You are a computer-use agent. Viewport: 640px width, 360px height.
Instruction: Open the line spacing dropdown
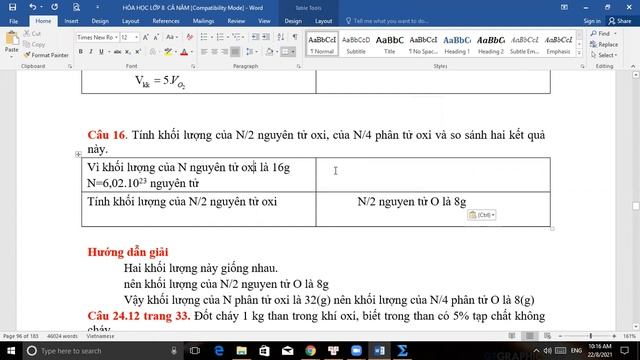pos(251,52)
